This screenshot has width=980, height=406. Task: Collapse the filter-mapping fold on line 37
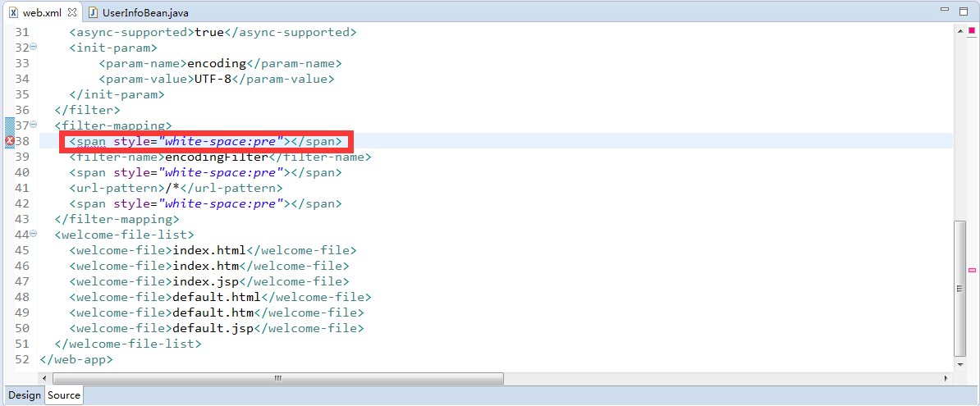click(x=34, y=125)
